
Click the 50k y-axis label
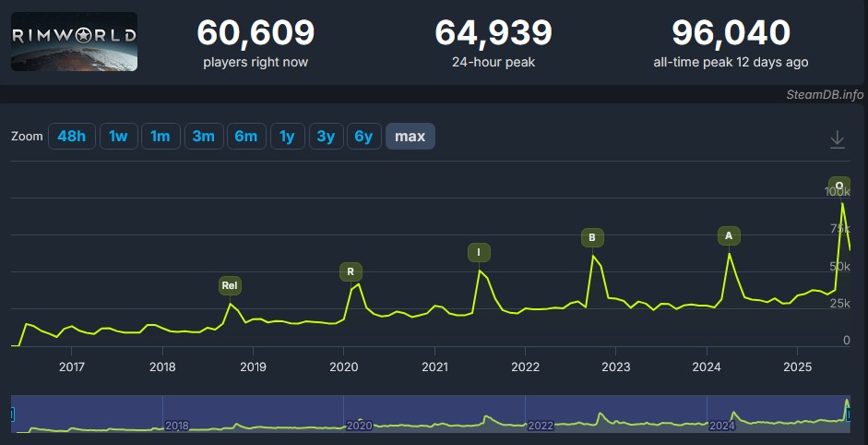click(839, 267)
